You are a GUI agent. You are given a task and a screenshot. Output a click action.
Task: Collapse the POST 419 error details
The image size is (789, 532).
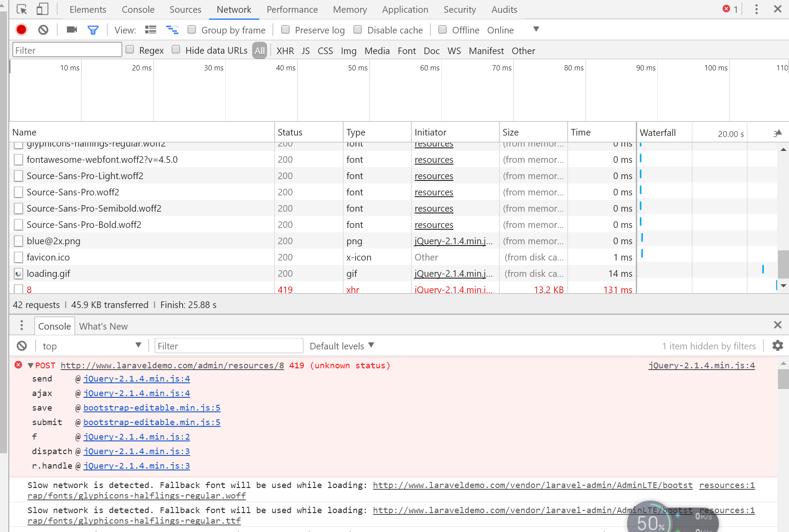[30, 365]
